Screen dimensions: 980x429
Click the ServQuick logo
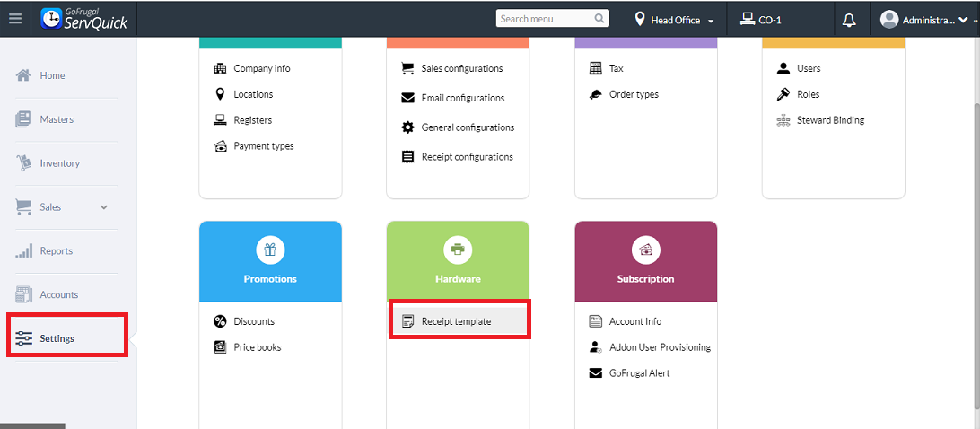click(x=84, y=19)
